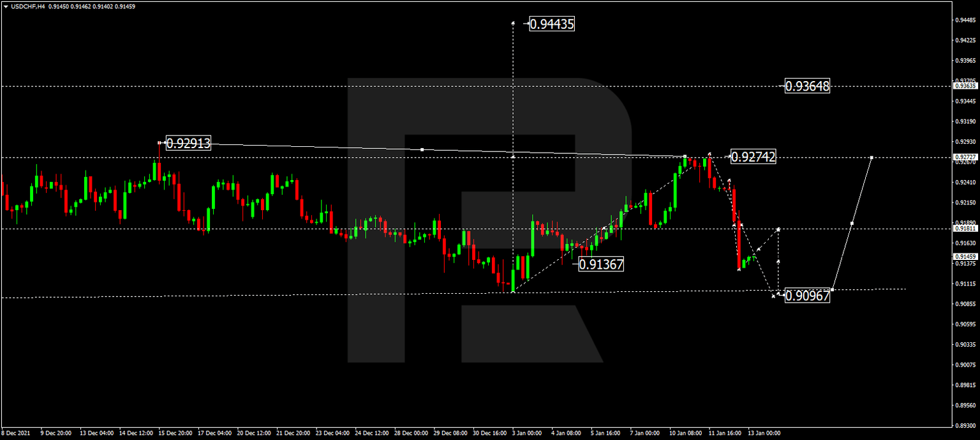Select the 0.93648 price annotation box

pyautogui.click(x=807, y=87)
